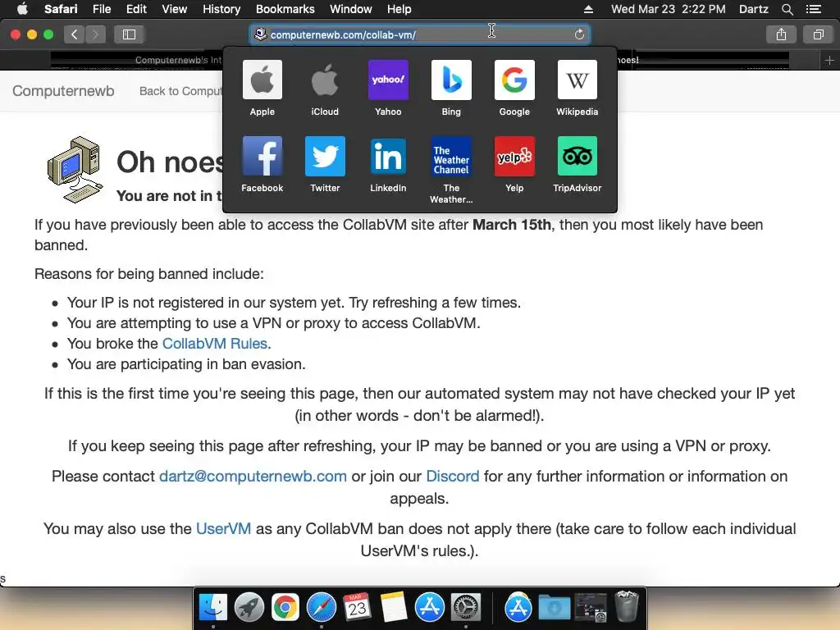840x630 pixels.
Task: Reload page using address bar refresh icon
Action: 579,34
